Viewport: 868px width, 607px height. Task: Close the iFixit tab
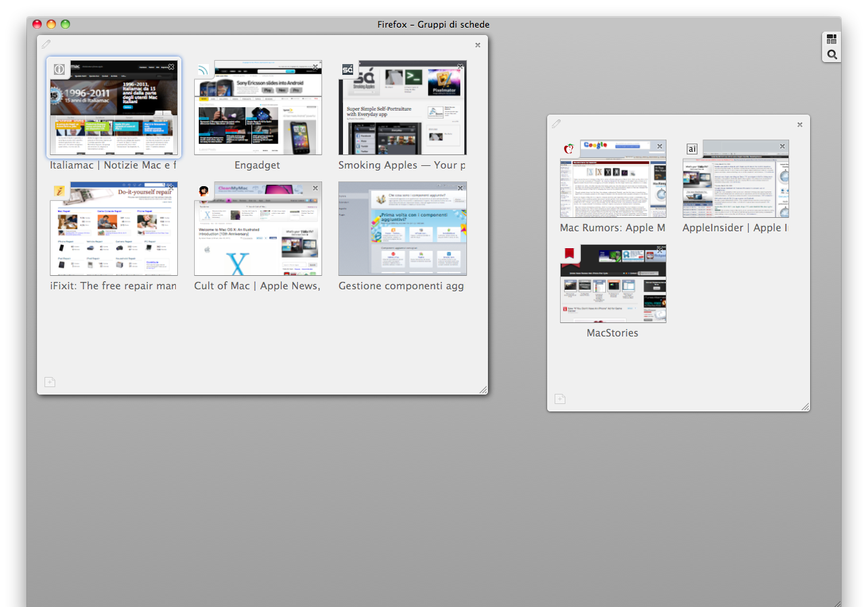(171, 188)
